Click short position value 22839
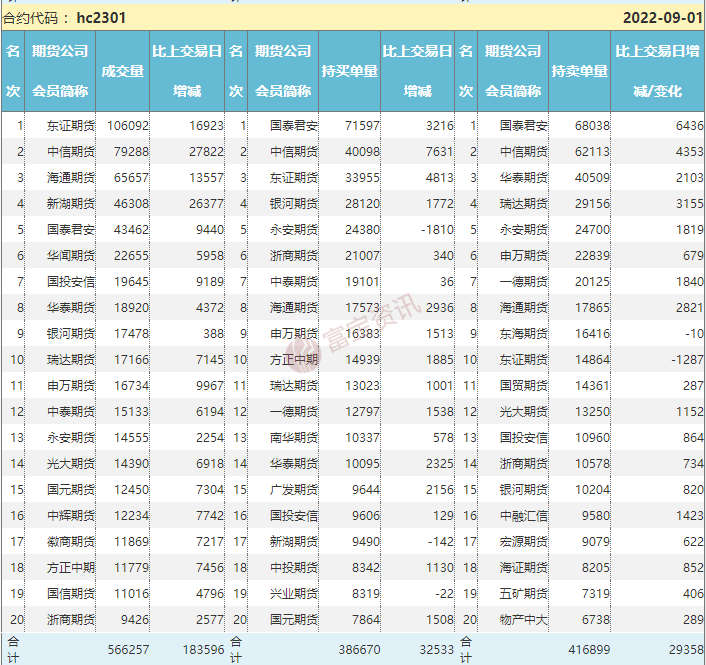The height and width of the screenshot is (665, 706). tap(593, 256)
